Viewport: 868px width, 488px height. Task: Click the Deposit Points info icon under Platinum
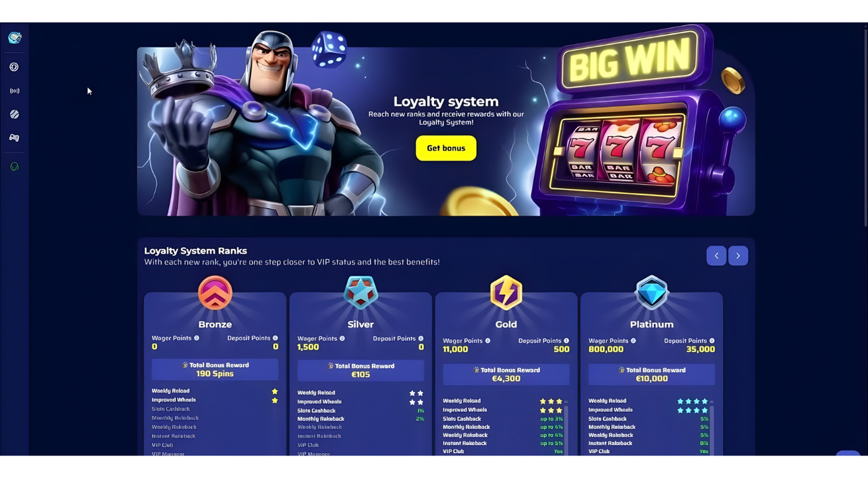[712, 341]
